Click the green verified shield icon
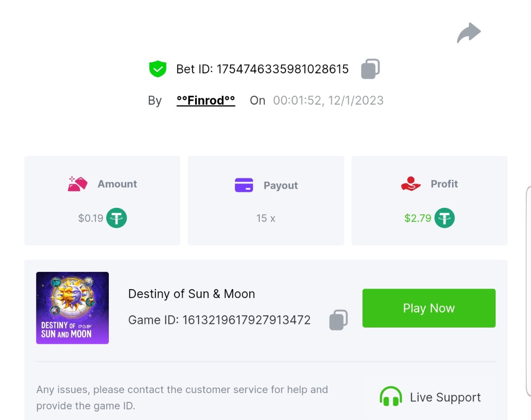 158,69
